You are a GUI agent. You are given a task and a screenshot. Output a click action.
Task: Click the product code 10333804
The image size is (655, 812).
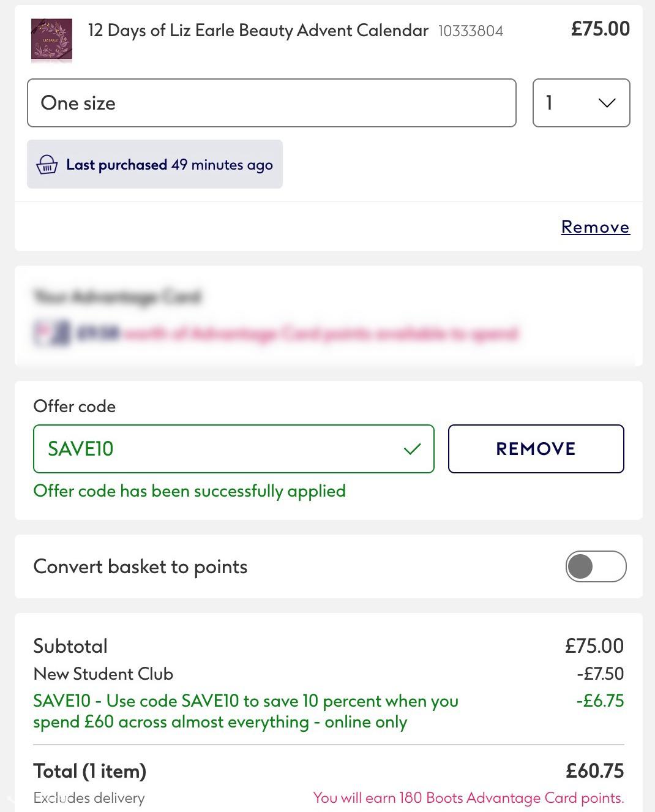tap(471, 31)
